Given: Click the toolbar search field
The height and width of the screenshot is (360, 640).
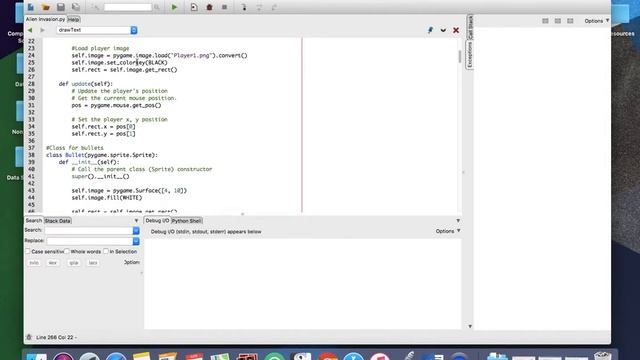Looking at the screenshot, I should point(127,7).
